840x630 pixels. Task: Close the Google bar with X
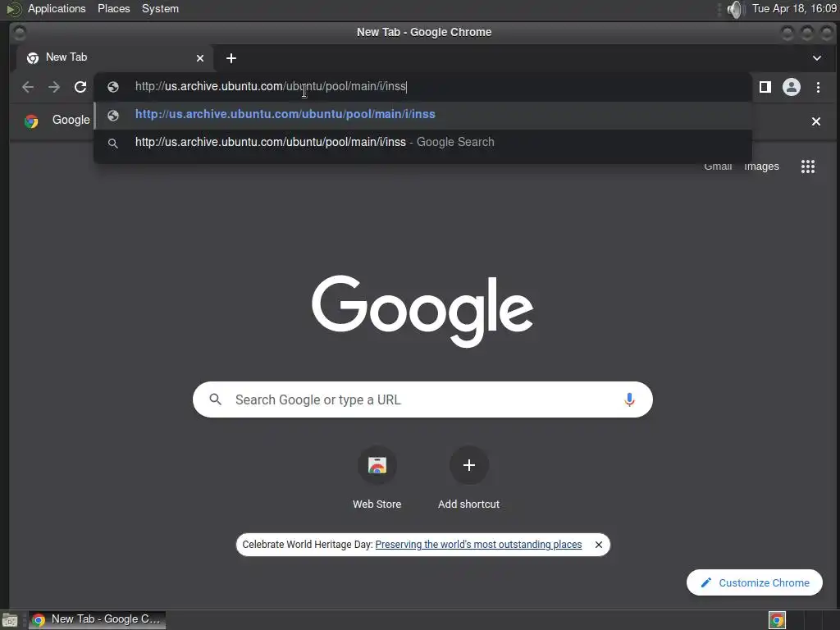(816, 121)
